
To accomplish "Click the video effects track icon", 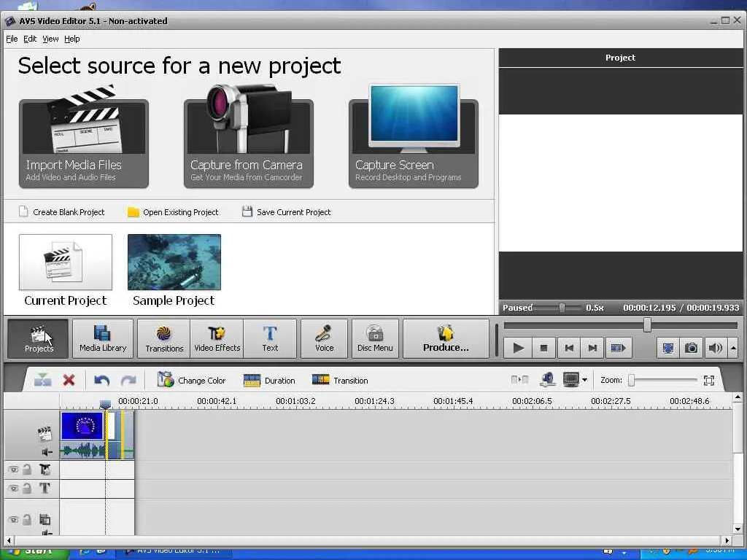I will [44, 470].
